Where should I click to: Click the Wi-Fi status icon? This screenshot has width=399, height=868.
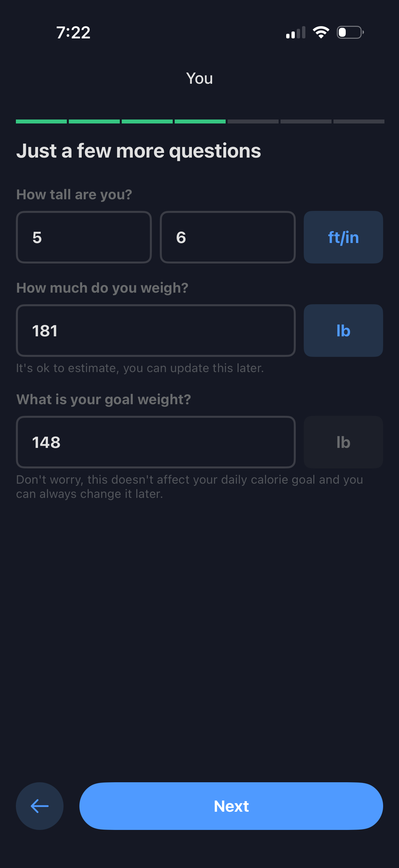pyautogui.click(x=321, y=32)
